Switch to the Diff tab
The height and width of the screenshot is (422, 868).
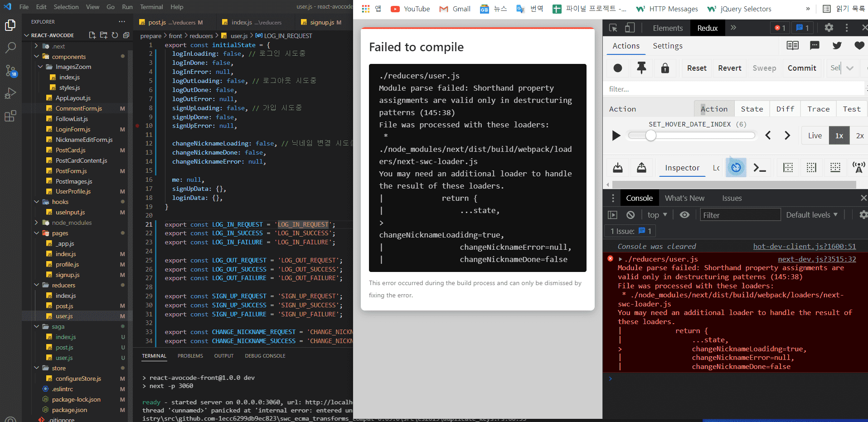click(785, 109)
